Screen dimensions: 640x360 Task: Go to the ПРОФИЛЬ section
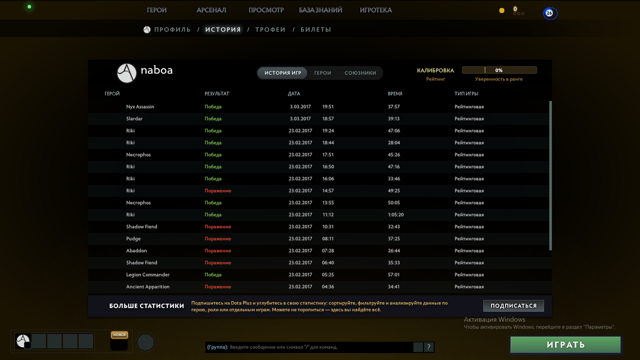click(x=173, y=29)
